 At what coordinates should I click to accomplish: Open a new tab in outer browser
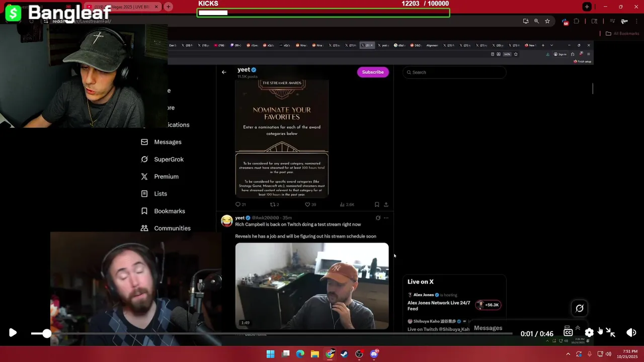point(168,7)
